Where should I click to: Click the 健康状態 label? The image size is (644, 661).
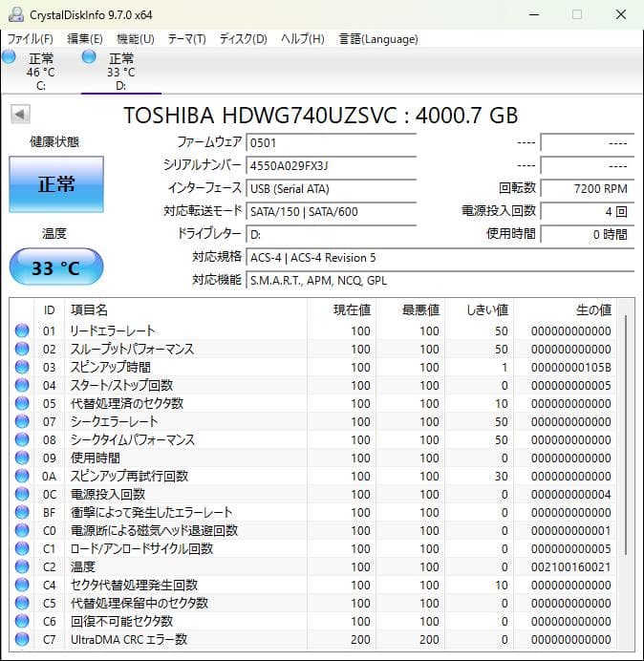point(54,141)
